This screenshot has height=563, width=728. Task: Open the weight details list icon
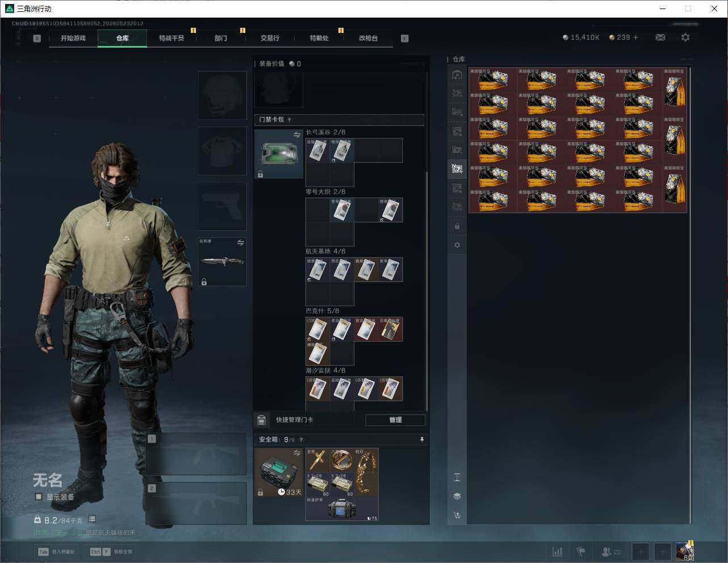92,519
